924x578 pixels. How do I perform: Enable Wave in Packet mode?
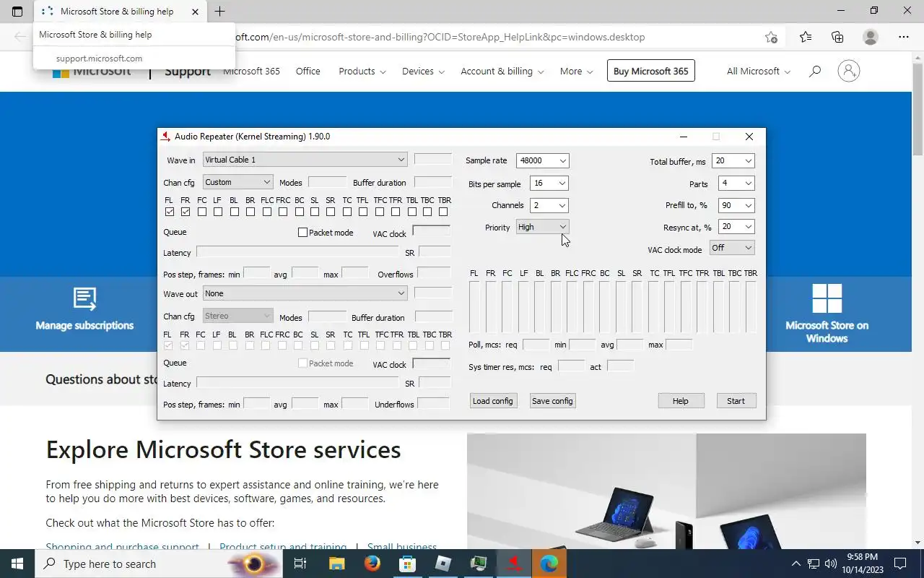[x=326, y=233]
